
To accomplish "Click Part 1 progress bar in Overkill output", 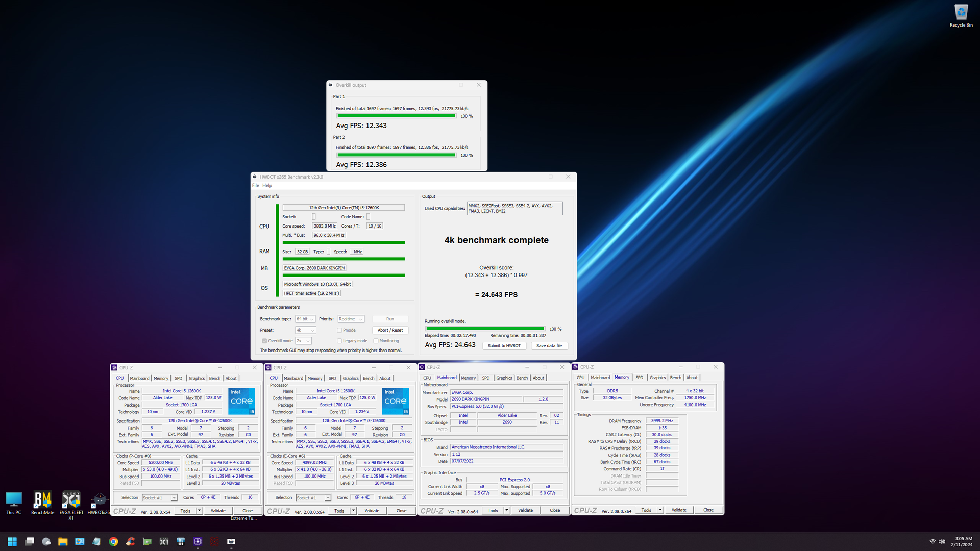I will point(396,116).
